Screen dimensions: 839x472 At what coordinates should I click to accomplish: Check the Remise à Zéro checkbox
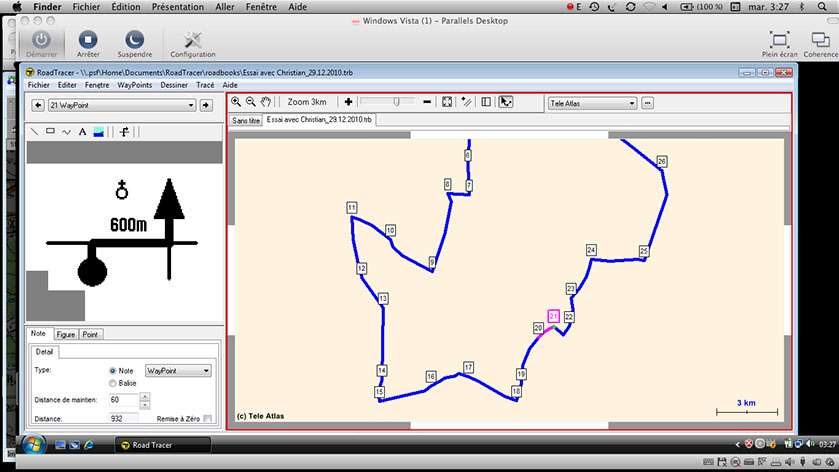208,419
